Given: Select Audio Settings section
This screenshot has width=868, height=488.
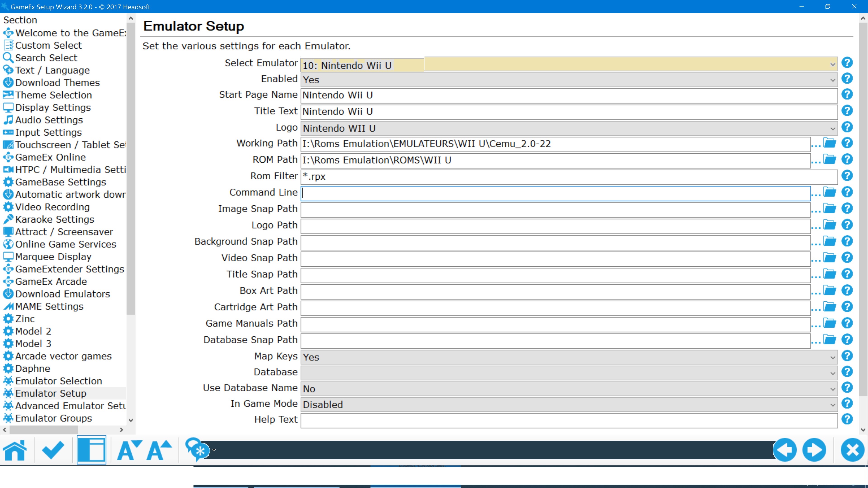Looking at the screenshot, I should click(x=49, y=120).
